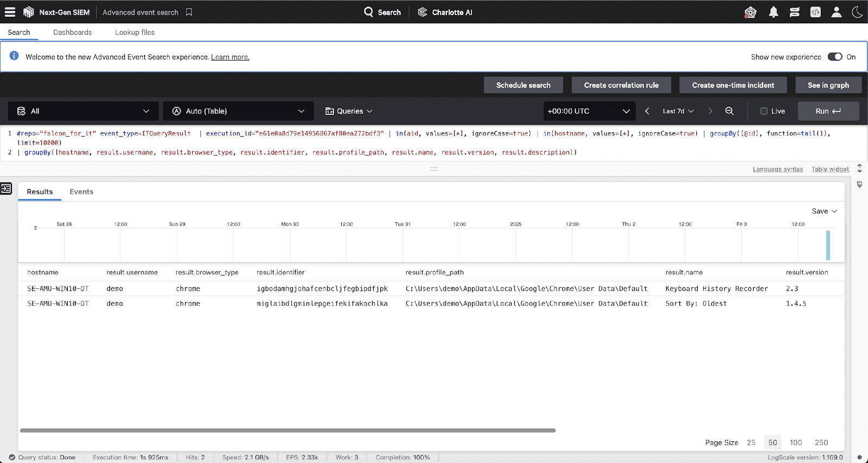The height and width of the screenshot is (463, 868).
Task: Sort by result.identifier column header
Action: click(x=280, y=272)
